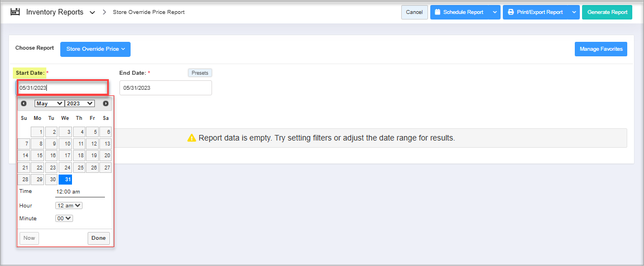644x266 pixels.
Task: Go to next month in calendar
Action: [x=105, y=103]
